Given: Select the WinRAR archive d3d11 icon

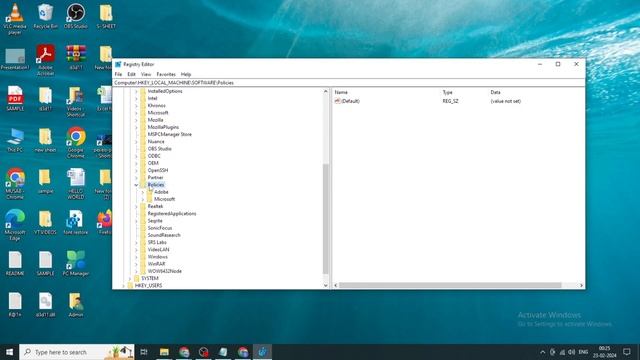Looking at the screenshot, I should 76,57.
